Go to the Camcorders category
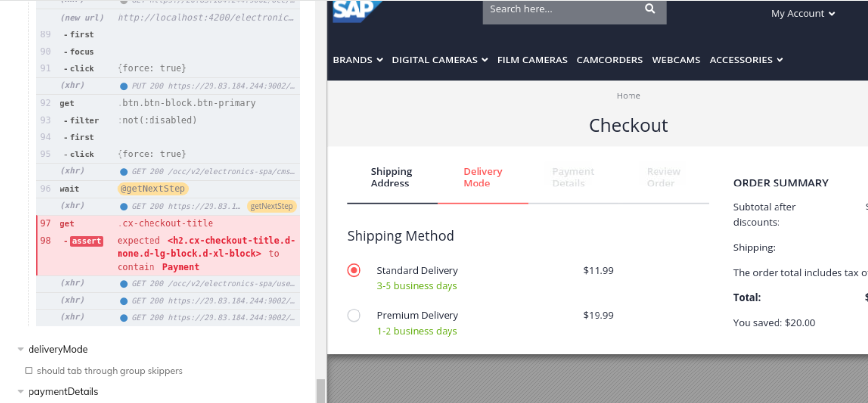 coord(609,60)
